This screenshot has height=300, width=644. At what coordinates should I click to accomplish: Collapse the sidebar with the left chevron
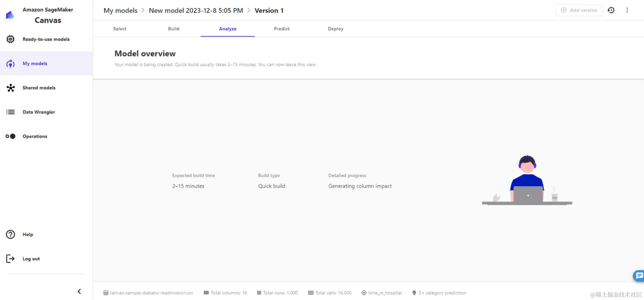pyautogui.click(x=79, y=291)
